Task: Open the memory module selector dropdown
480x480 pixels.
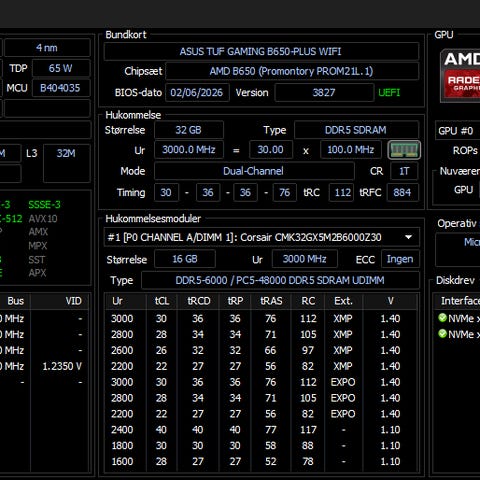Action: (262, 237)
